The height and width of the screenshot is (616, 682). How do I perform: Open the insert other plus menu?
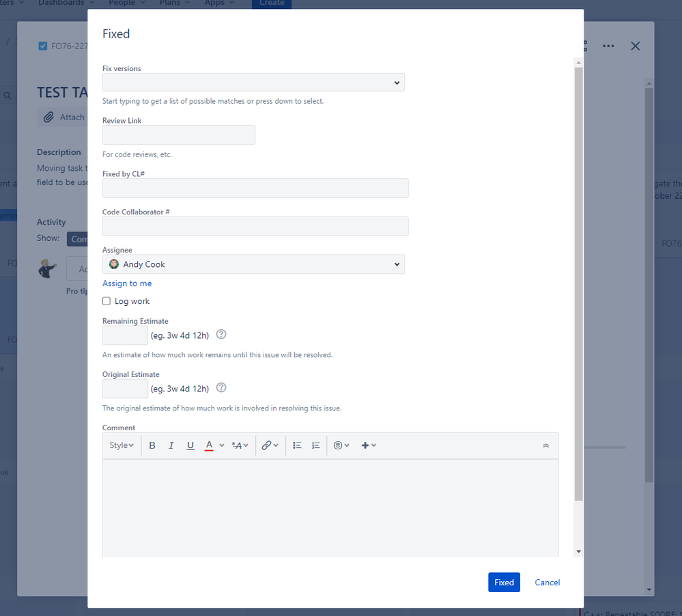coord(369,445)
